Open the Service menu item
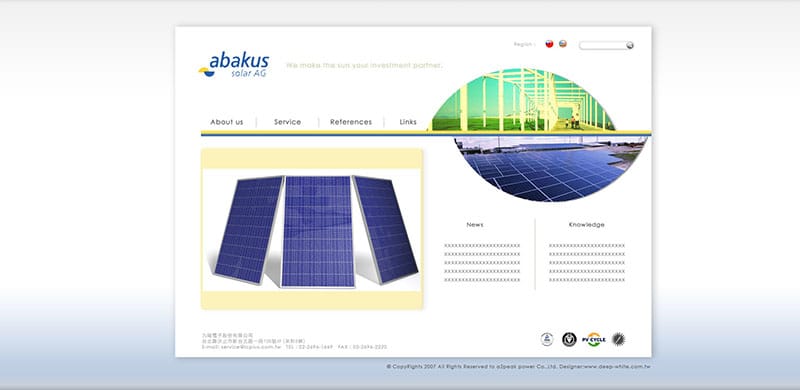 287,123
